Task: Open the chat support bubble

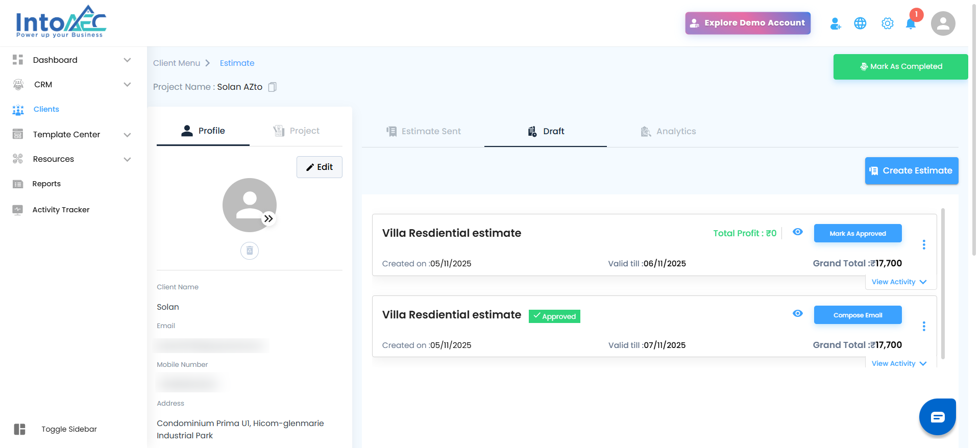Action: 937,417
